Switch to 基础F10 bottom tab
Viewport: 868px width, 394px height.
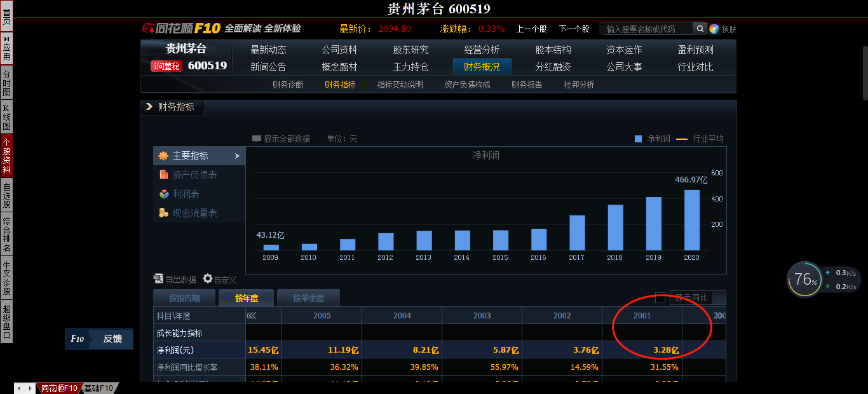coord(99,388)
